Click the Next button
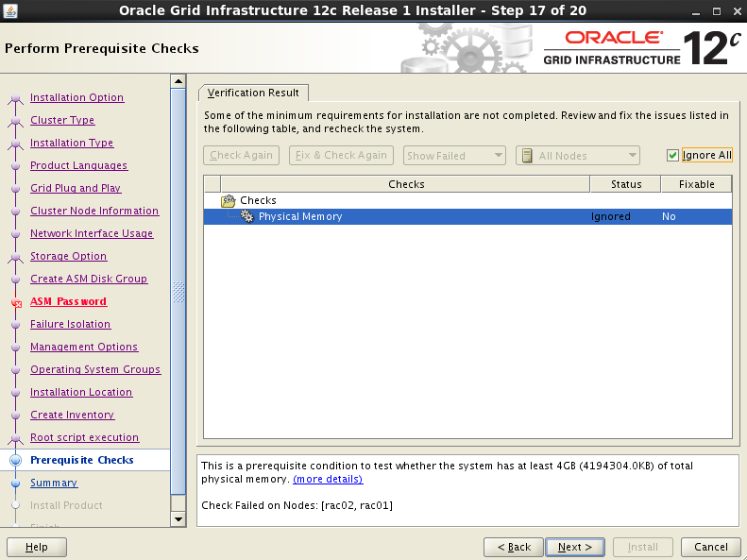747x560 pixels. [x=575, y=547]
